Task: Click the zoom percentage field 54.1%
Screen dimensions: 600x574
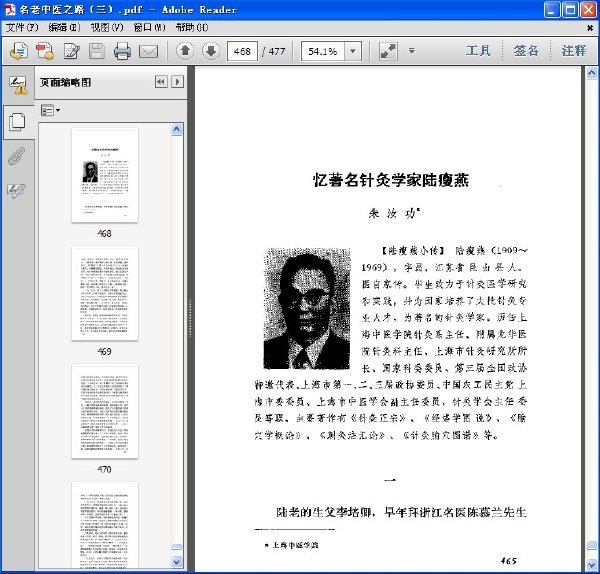Action: pos(323,51)
